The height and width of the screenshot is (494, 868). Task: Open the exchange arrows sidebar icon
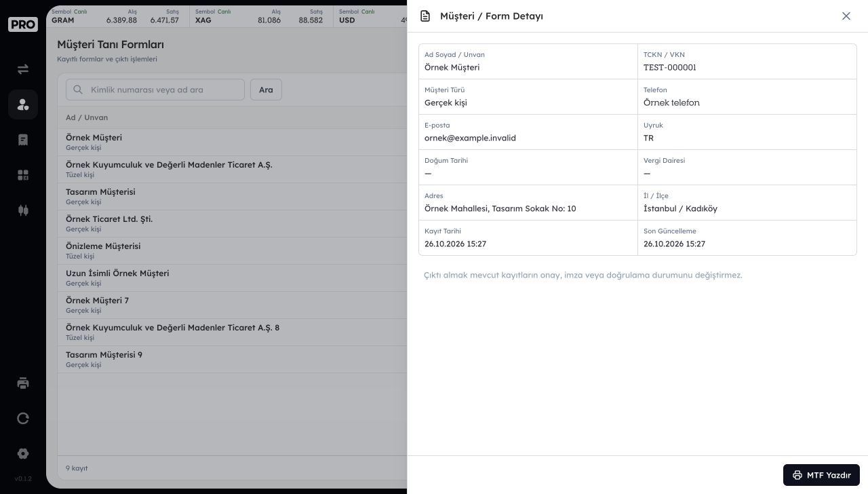23,69
